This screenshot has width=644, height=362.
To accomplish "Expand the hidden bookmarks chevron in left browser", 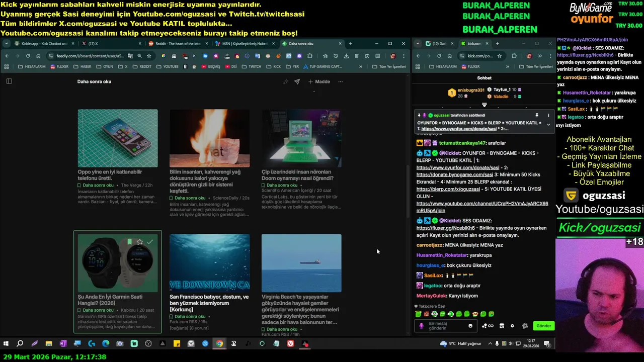I will click(x=360, y=66).
